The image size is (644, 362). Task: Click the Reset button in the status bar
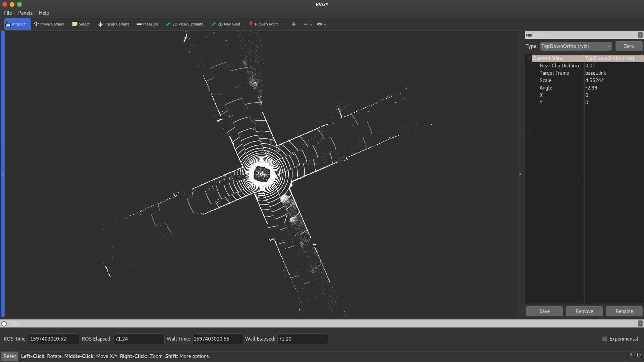(x=9, y=356)
